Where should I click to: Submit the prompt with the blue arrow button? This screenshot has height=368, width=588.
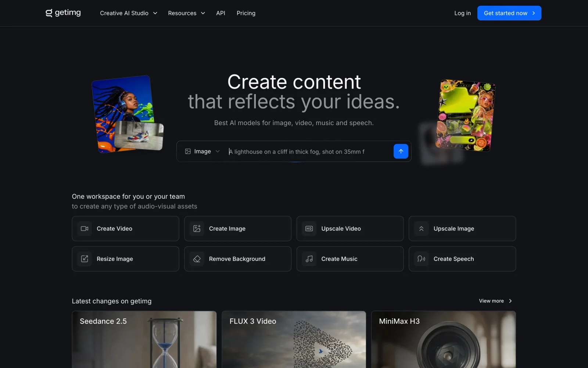pyautogui.click(x=401, y=151)
